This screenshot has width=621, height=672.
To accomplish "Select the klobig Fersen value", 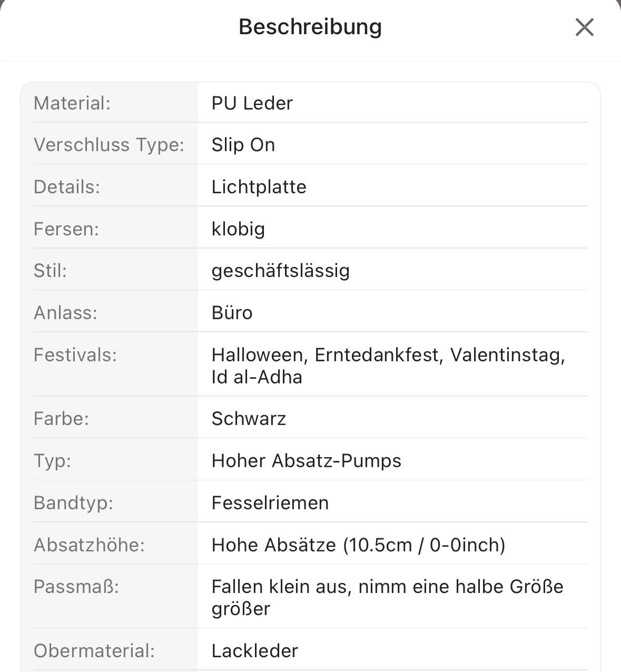I will point(238,229).
